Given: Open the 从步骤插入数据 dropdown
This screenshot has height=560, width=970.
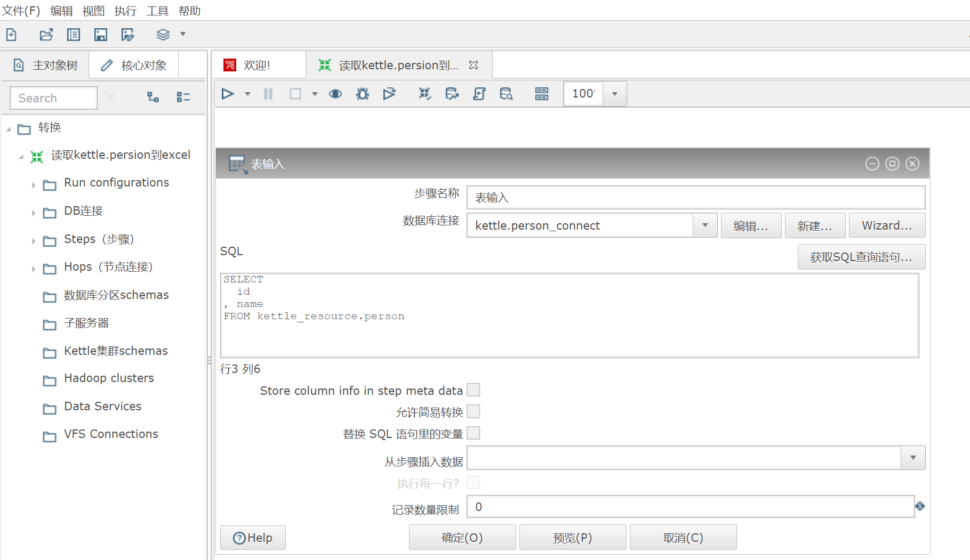Looking at the screenshot, I should (x=913, y=458).
